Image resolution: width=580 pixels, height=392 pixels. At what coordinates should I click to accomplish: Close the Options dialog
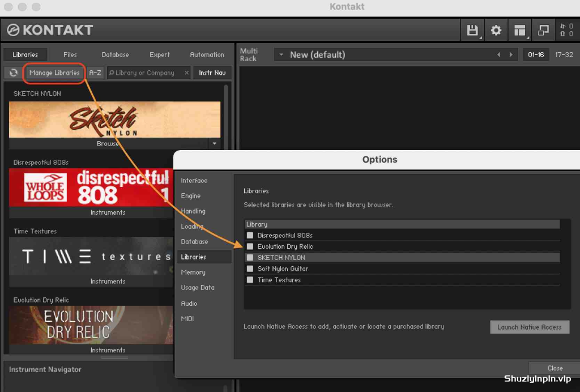555,368
